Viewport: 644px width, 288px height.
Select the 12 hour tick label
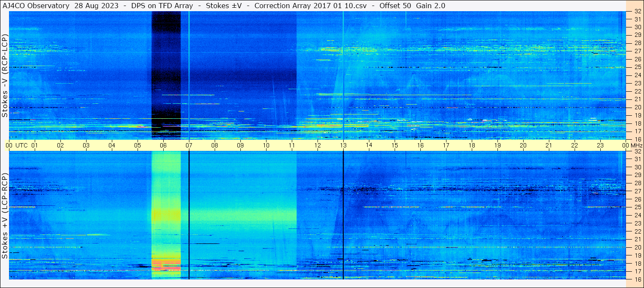[x=318, y=145]
